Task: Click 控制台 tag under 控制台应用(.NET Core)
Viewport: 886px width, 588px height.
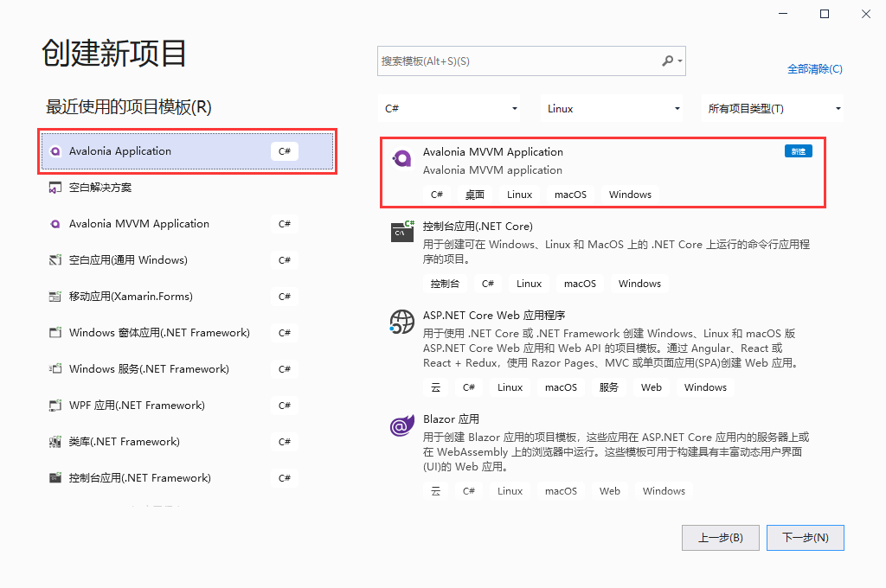Action: click(x=445, y=284)
